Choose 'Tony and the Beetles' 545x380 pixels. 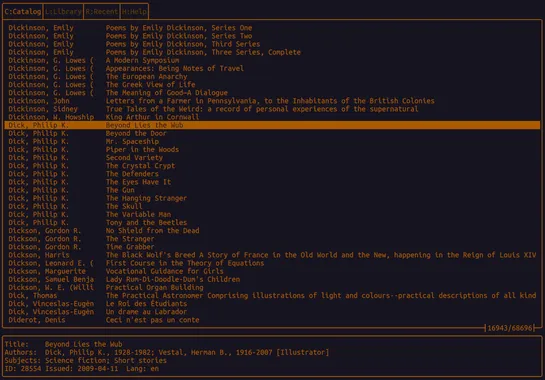[x=272, y=223]
